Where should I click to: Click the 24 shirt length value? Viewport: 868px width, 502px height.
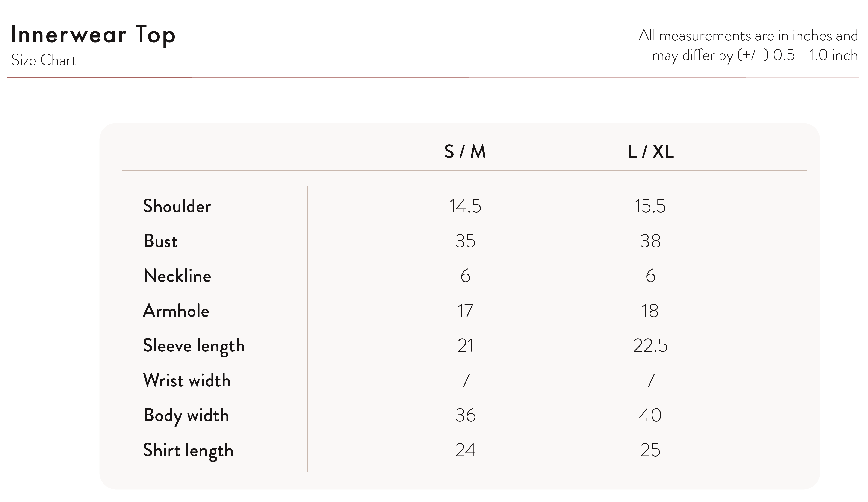point(465,450)
